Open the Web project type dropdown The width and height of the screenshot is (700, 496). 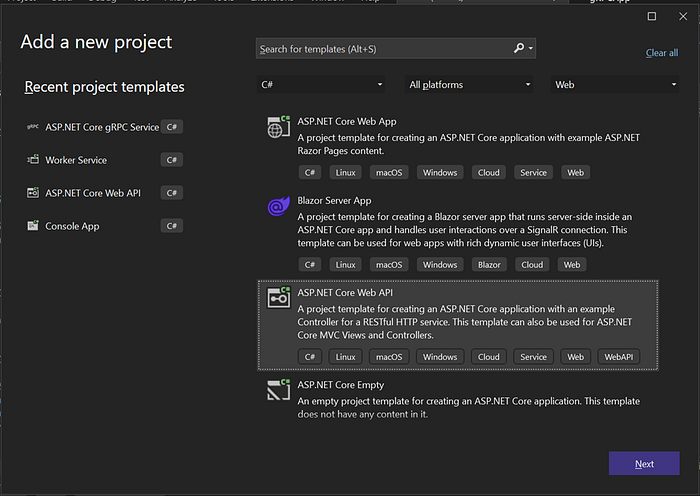click(615, 84)
